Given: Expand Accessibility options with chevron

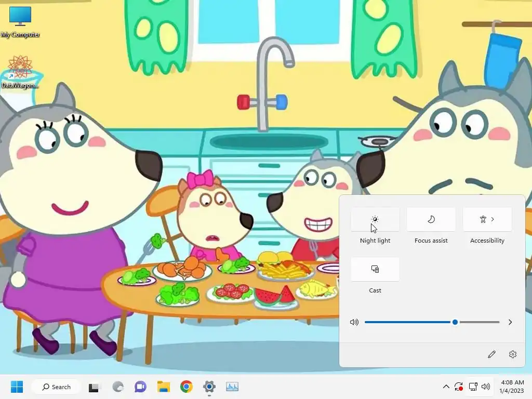Looking at the screenshot, I should (x=493, y=220).
